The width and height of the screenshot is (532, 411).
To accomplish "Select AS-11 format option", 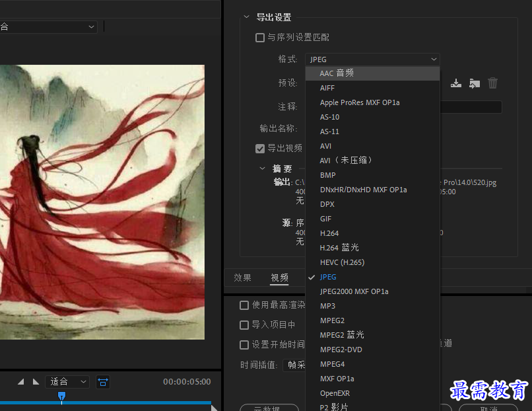I will tap(372, 131).
